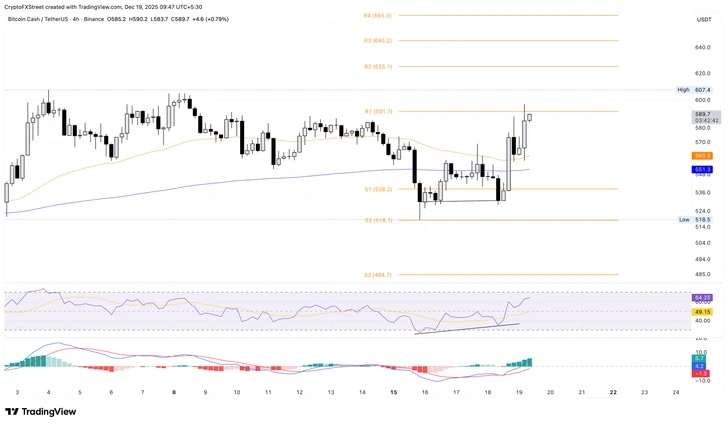Click the TradingView logo
Image resolution: width=728 pixels, height=425 pixels.
[x=40, y=412]
